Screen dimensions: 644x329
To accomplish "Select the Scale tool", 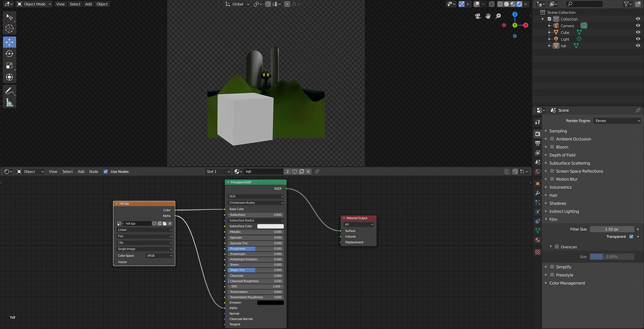I will click(x=9, y=65).
